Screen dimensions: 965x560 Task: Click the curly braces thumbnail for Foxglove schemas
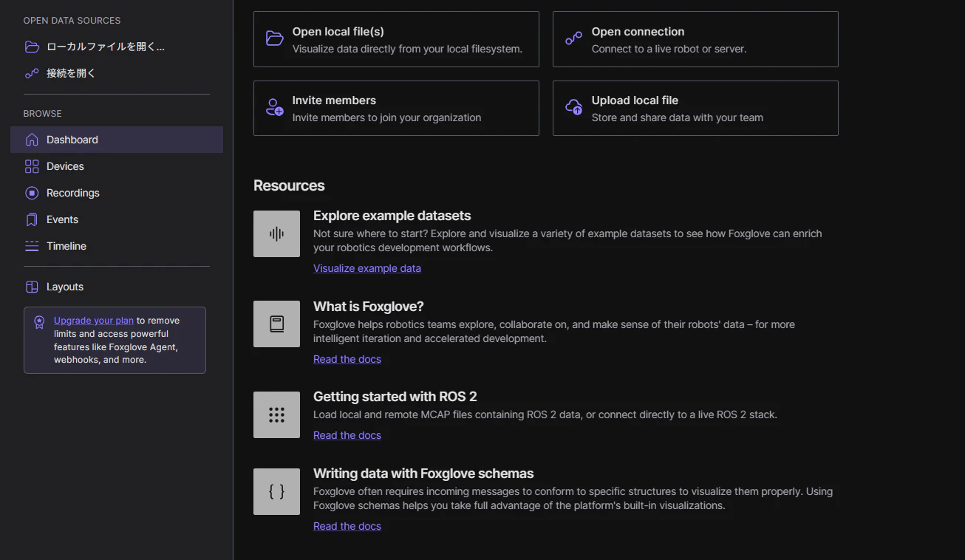[x=276, y=491]
